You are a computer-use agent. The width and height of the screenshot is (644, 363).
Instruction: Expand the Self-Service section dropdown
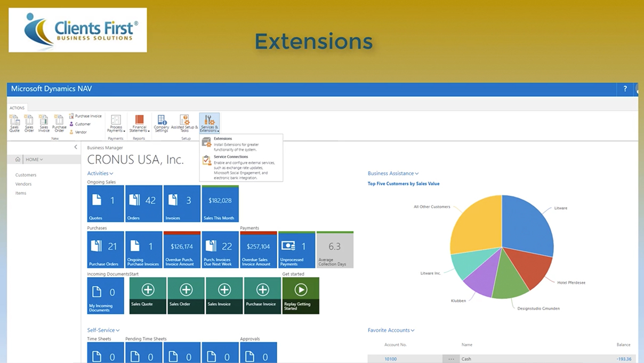point(103,330)
